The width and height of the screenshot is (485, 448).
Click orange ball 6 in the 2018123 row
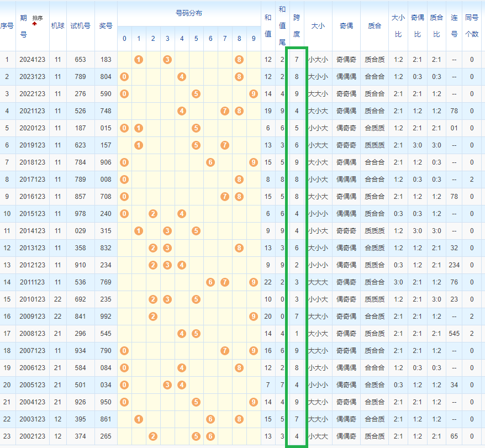click(x=210, y=162)
